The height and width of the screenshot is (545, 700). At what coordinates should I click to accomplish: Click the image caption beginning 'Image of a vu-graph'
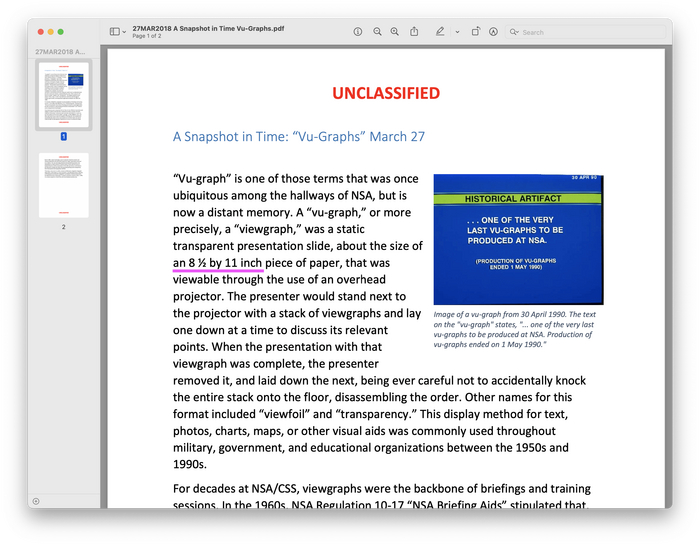pyautogui.click(x=514, y=329)
